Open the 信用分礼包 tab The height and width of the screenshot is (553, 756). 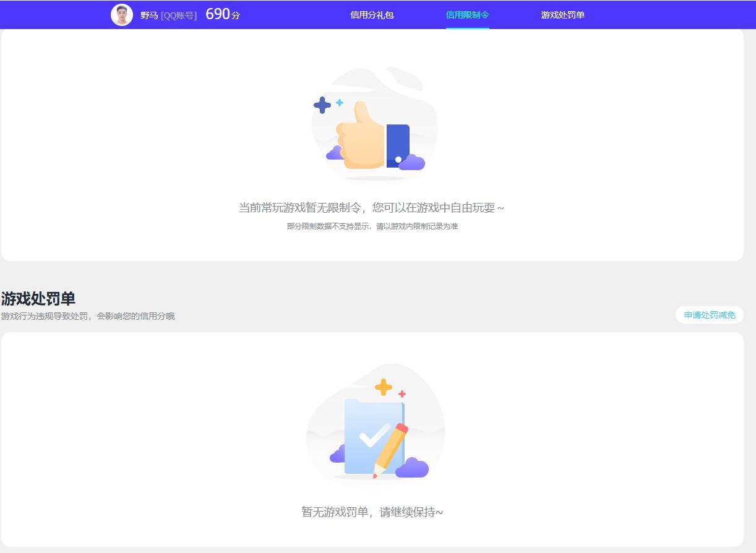tap(372, 15)
